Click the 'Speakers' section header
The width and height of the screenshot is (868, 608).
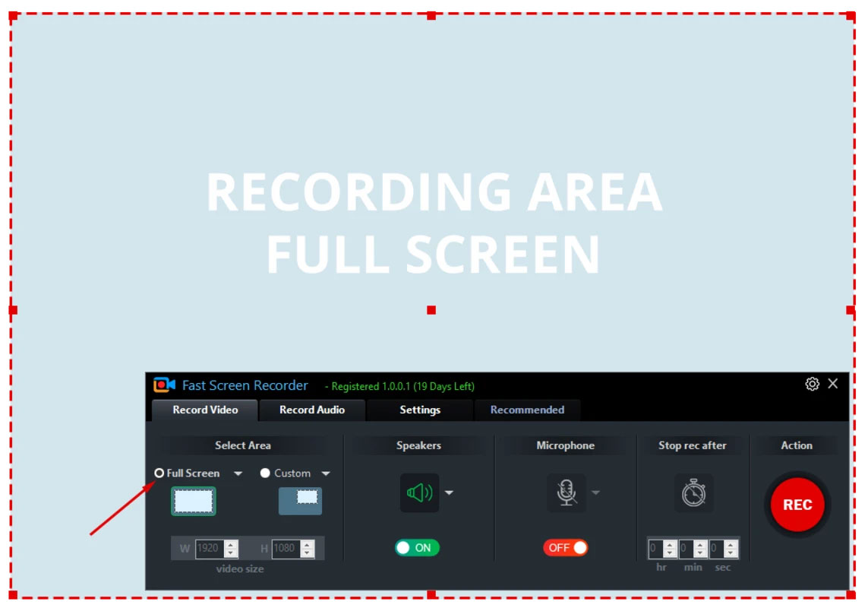(x=418, y=445)
